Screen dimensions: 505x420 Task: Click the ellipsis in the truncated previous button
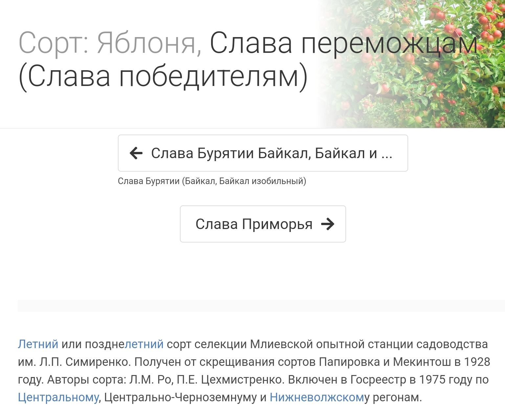point(387,153)
